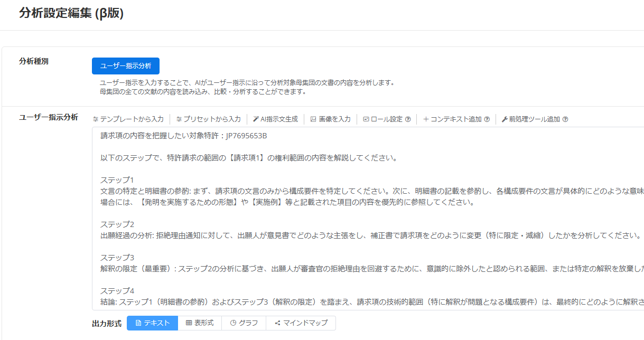The width and height of the screenshot is (644, 340).
Task: Open テンプレートから入力 option
Action: (x=128, y=119)
